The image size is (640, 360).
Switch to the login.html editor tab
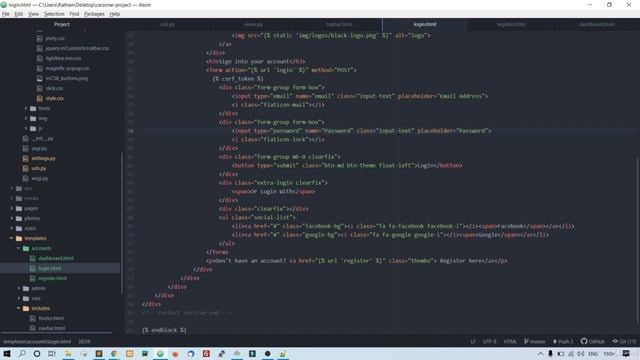(x=424, y=24)
